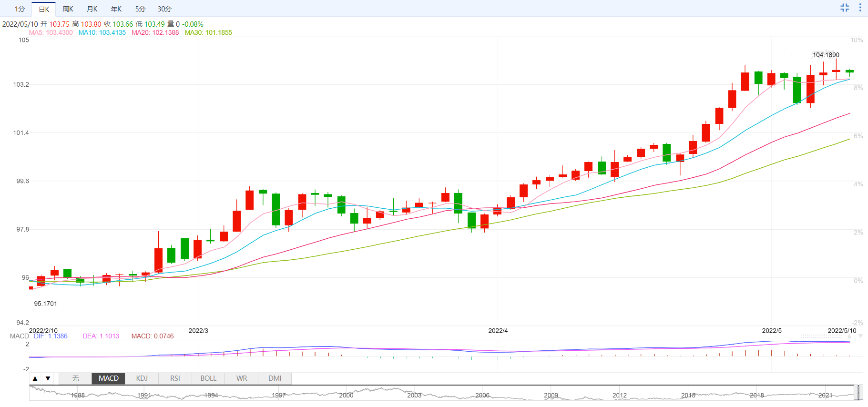Viewport: 868px width, 407px height.
Task: Click the -0.08% change value in the header
Action: (x=193, y=24)
